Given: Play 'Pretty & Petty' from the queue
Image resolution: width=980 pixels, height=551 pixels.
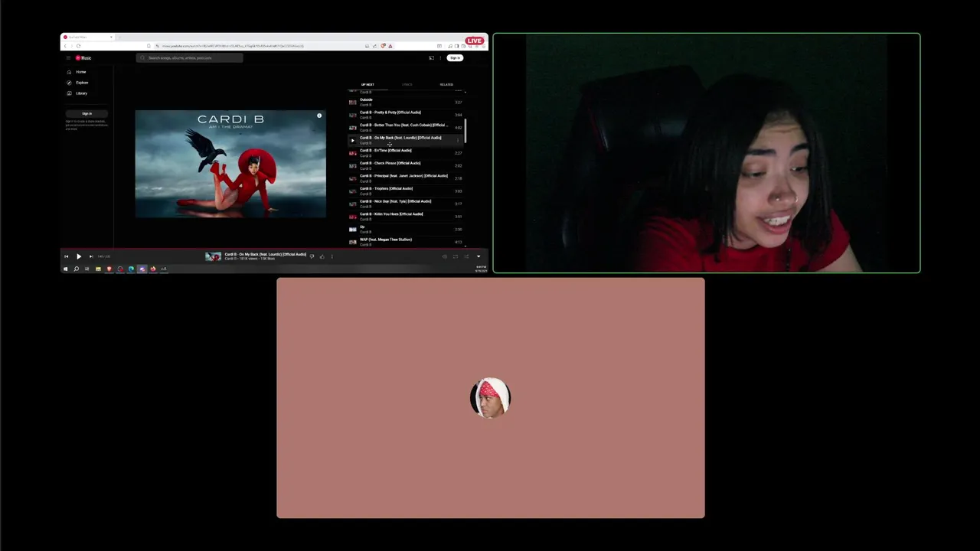Looking at the screenshot, I should point(406,115).
